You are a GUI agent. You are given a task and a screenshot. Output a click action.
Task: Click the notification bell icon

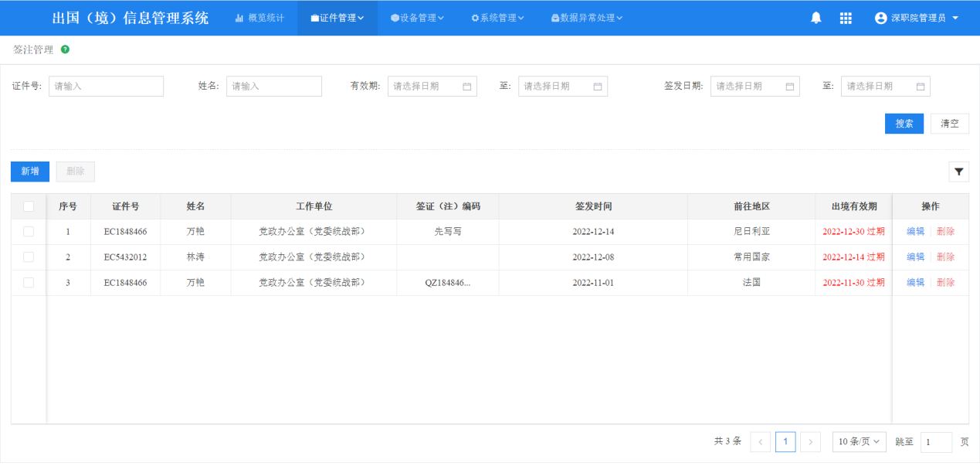click(x=816, y=18)
